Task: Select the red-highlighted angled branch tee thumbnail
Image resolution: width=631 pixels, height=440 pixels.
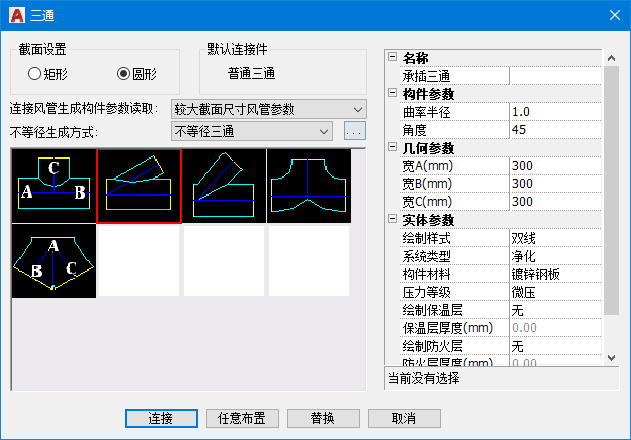Action: pyautogui.click(x=139, y=185)
